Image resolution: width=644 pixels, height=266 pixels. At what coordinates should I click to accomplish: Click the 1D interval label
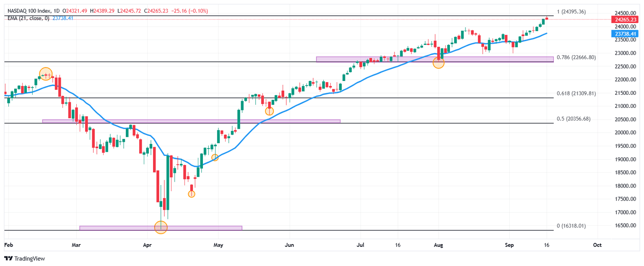click(56, 10)
